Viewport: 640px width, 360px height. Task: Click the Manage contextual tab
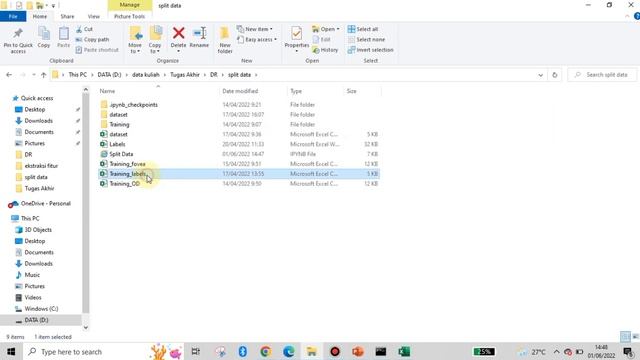(x=130, y=5)
